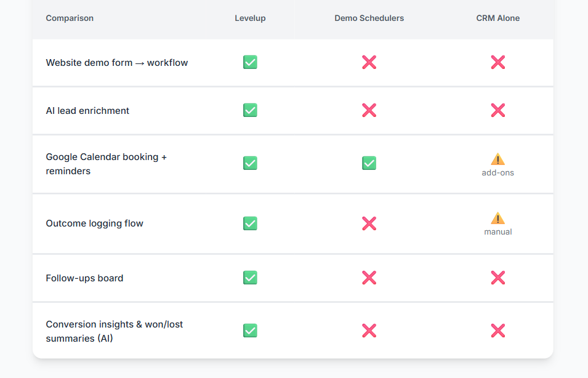Screen dimensions: 588x378
Task: Click CRM Alone red X for Website demo form
Action: coord(497,62)
